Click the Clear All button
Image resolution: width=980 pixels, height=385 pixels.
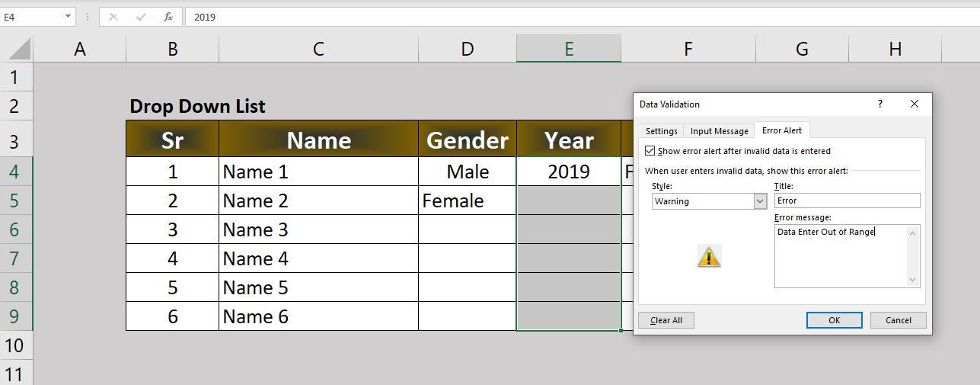[x=666, y=320]
